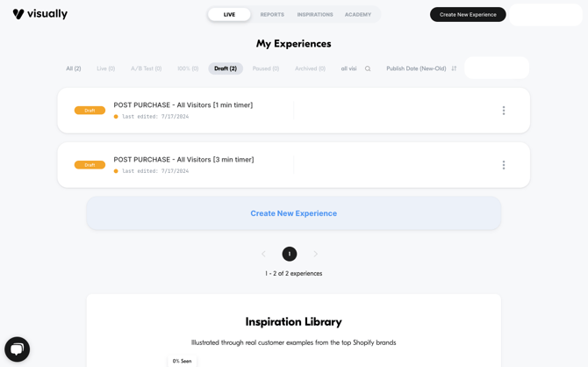
Task: Open three-dot menu for 3 min timer experience
Action: [504, 165]
